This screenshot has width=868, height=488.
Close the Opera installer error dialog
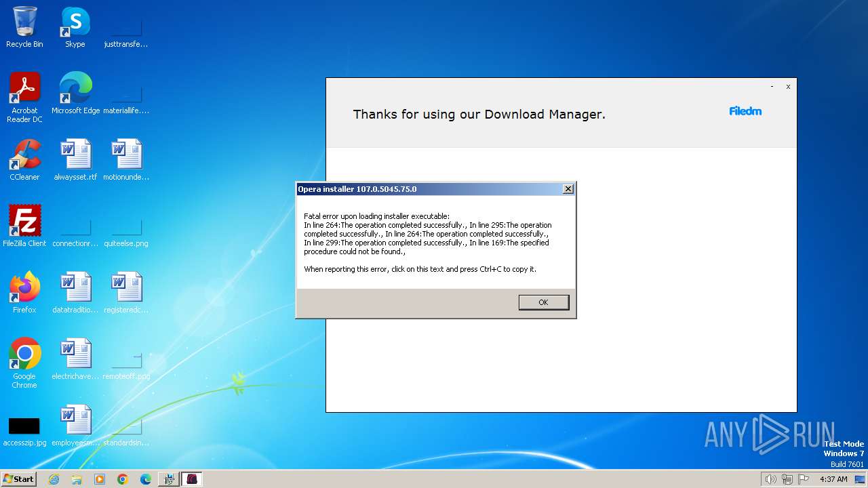point(568,189)
